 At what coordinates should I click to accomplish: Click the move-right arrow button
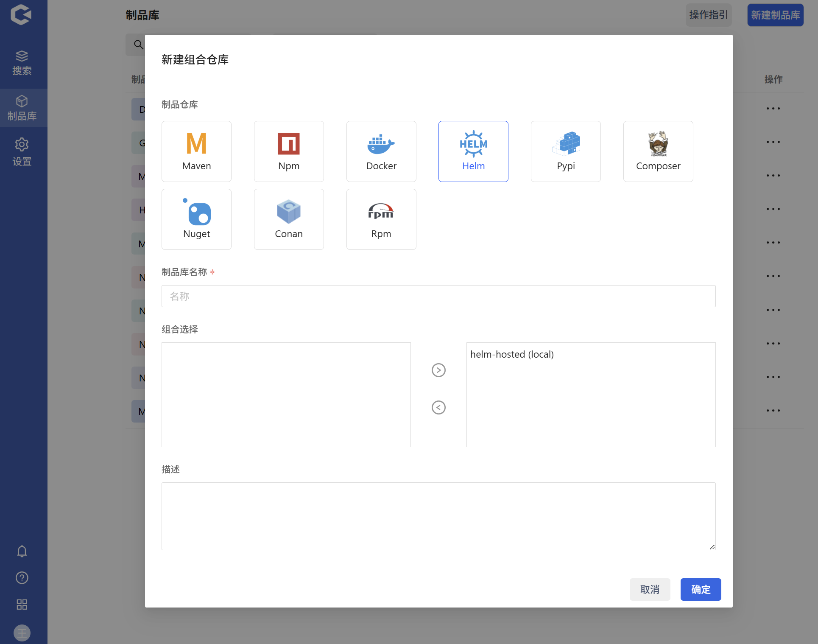(438, 370)
